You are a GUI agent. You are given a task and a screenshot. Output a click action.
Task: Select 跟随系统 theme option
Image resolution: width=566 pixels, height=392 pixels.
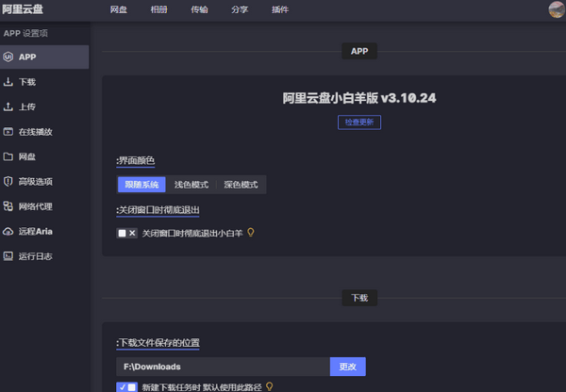141,185
